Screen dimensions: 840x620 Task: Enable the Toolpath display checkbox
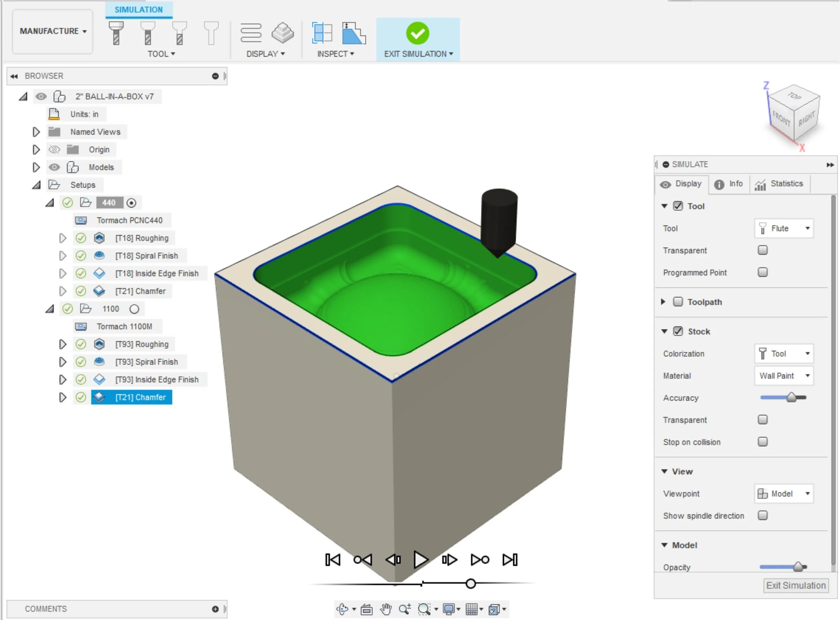coord(678,302)
